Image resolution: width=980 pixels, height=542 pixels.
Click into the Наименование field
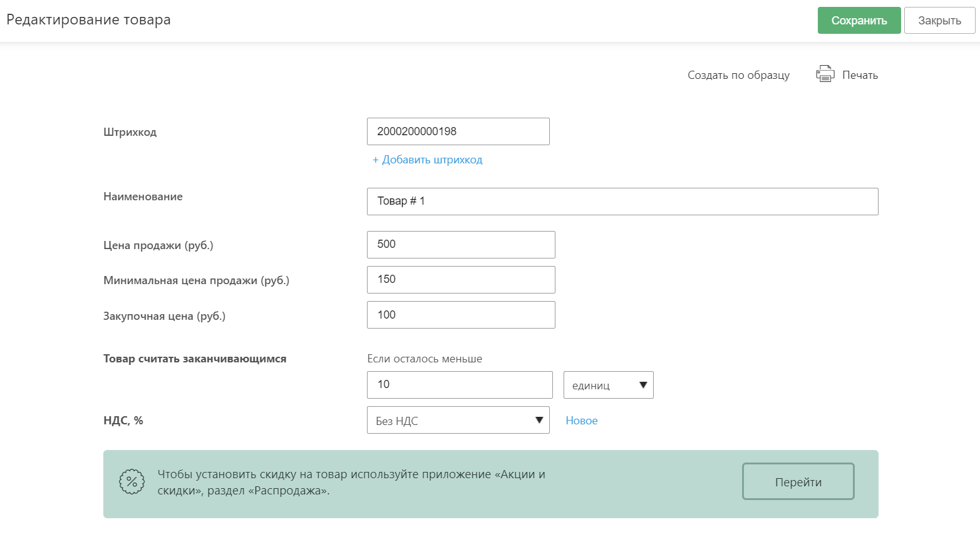click(x=622, y=202)
